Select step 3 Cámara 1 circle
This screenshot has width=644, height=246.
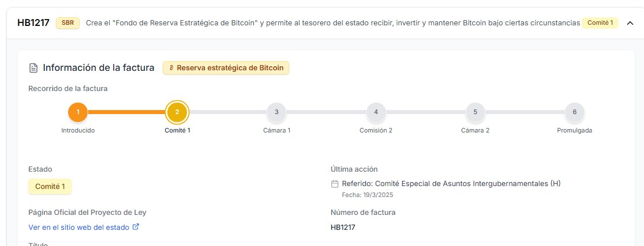tap(276, 112)
